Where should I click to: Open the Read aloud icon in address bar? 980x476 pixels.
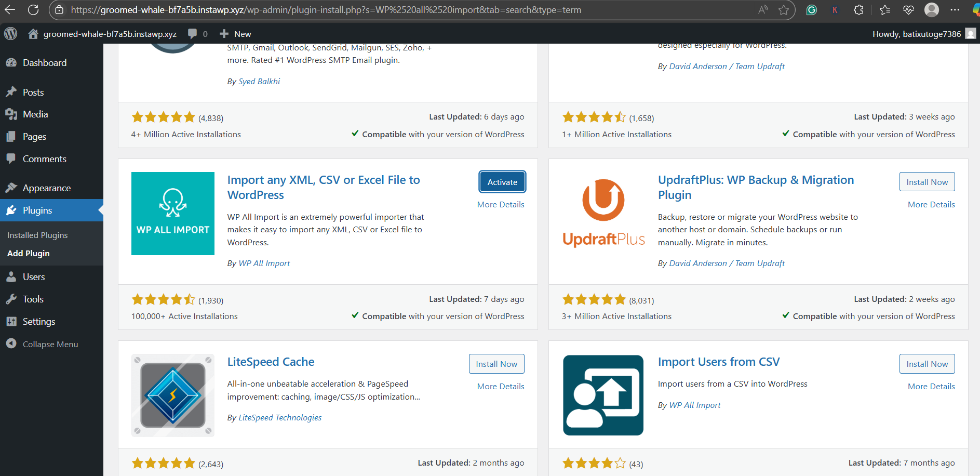(762, 10)
